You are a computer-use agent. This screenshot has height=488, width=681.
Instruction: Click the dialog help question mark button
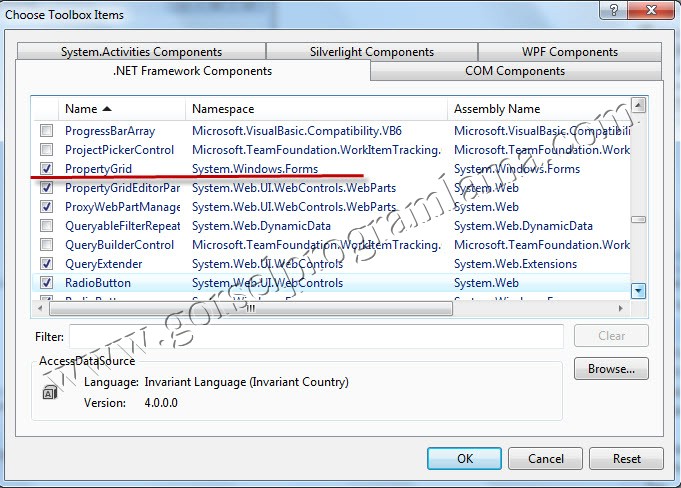tap(608, 9)
